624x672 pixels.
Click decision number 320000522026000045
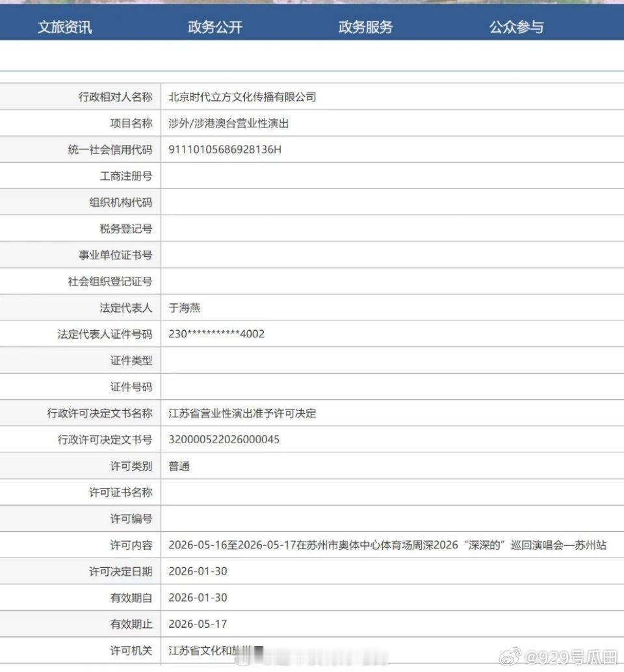[225, 439]
